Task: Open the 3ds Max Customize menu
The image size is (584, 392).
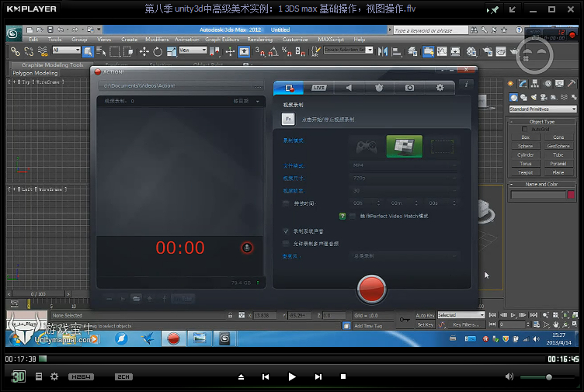Action: pyautogui.click(x=295, y=39)
